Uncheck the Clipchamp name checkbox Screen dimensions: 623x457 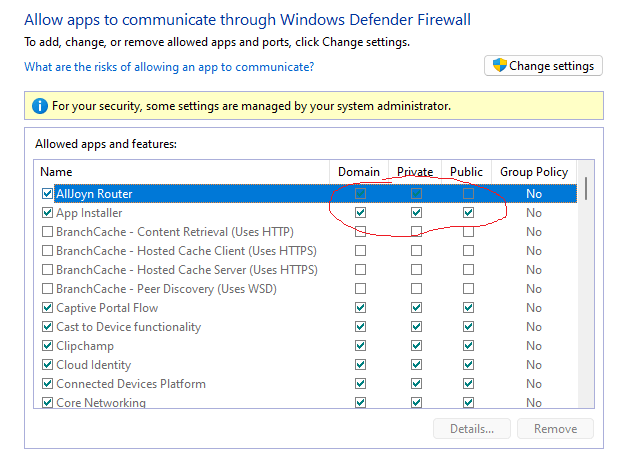pos(47,346)
